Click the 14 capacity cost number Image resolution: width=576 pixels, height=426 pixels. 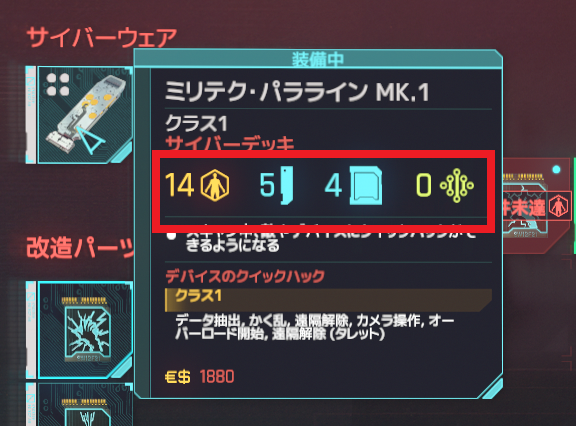pyautogui.click(x=180, y=185)
